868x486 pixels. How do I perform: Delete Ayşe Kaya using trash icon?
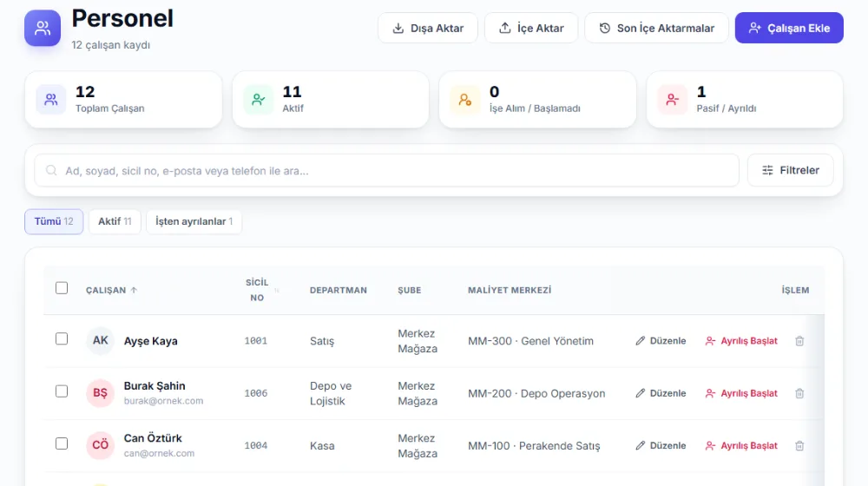click(799, 341)
